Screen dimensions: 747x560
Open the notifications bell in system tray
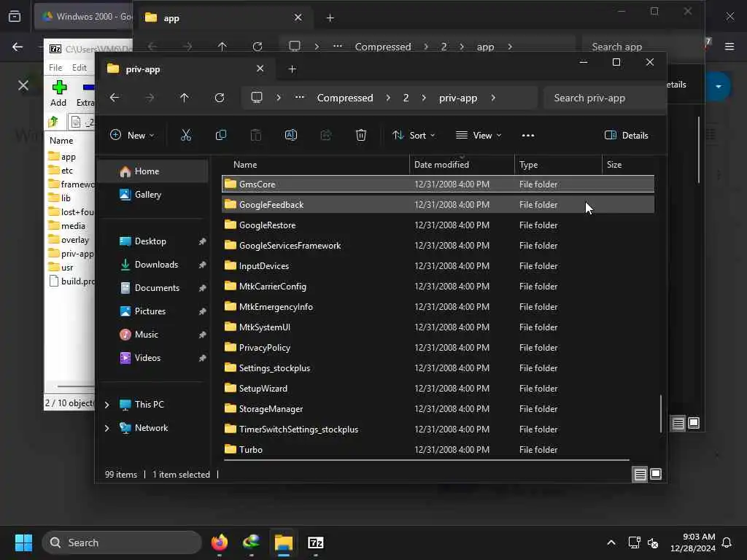coord(727,542)
